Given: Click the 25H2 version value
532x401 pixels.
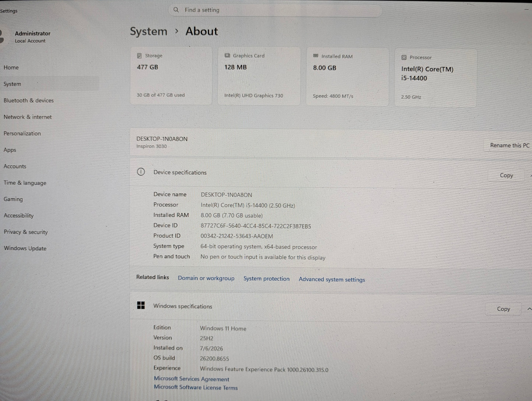Looking at the screenshot, I should point(207,338).
